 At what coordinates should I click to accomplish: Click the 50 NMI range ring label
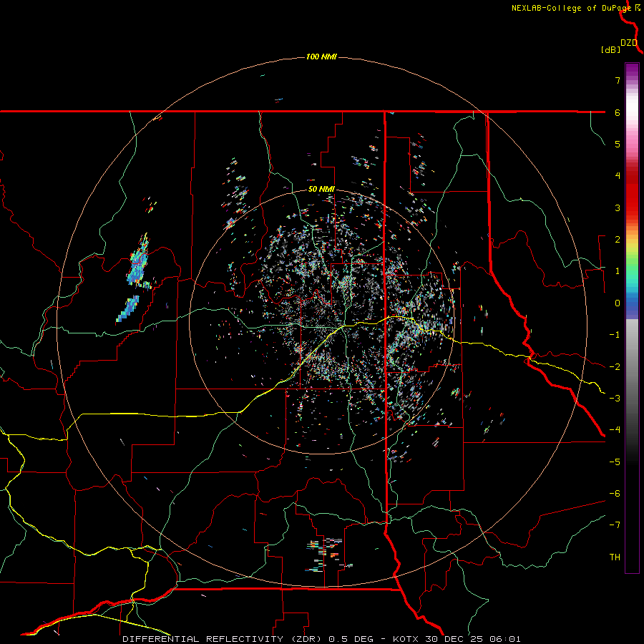321,190
